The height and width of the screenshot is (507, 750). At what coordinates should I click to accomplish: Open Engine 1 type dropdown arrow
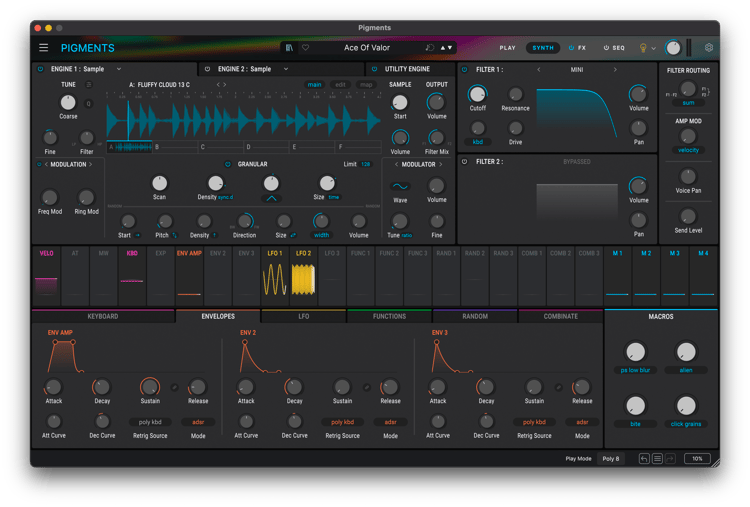(x=119, y=69)
